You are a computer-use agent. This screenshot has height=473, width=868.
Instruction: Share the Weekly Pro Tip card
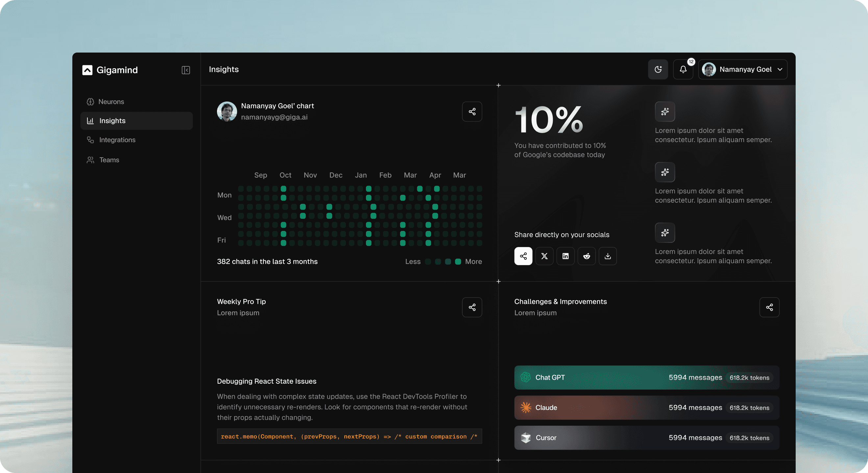pyautogui.click(x=472, y=307)
